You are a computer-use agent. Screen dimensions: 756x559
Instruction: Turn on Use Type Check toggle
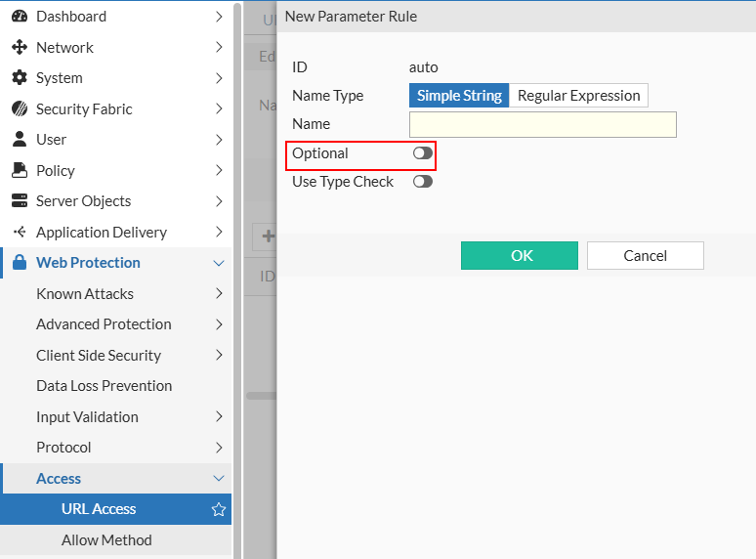click(422, 182)
